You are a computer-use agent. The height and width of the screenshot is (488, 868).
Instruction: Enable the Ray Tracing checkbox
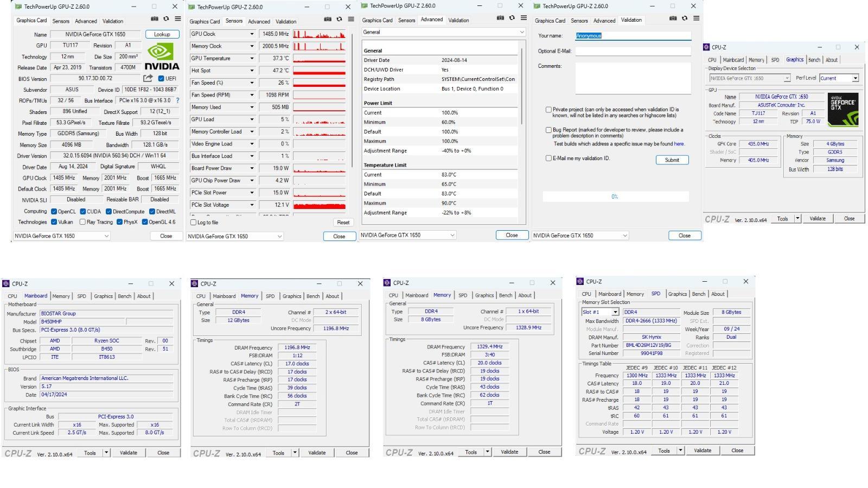coord(82,222)
